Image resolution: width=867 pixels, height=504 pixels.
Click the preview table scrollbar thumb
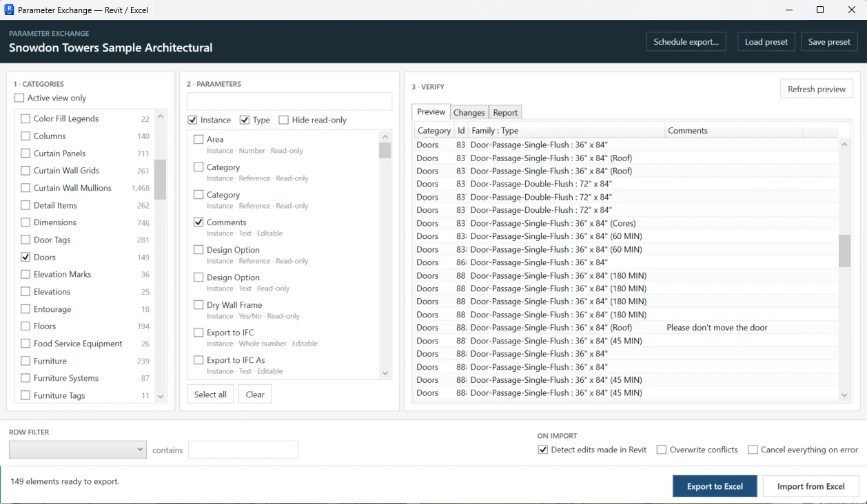click(x=845, y=251)
